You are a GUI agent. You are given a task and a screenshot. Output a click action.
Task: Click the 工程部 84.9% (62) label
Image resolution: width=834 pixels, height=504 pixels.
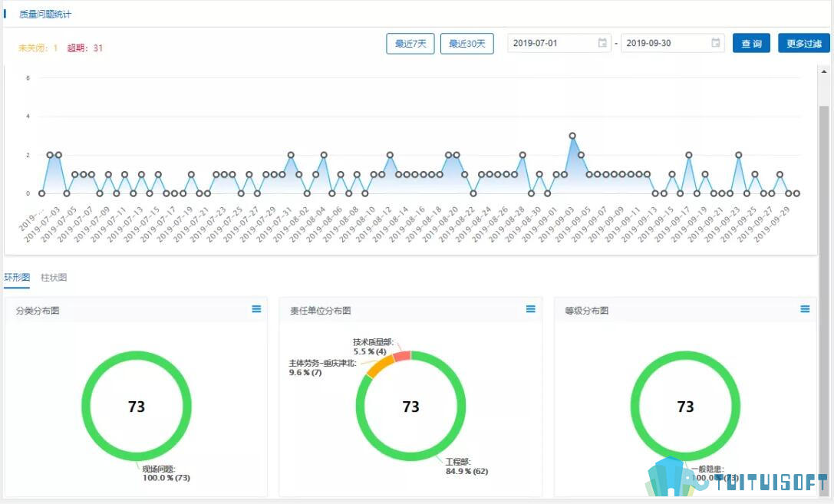tap(466, 466)
